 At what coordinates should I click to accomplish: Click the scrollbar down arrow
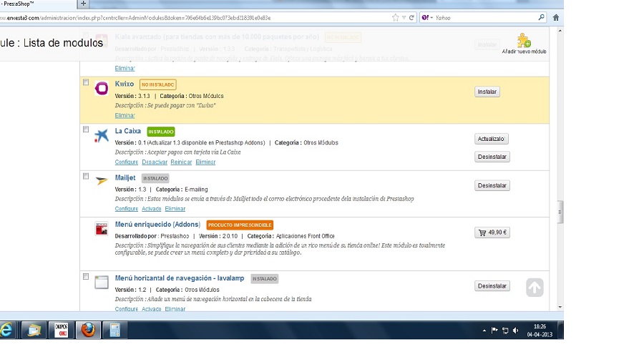point(560,308)
